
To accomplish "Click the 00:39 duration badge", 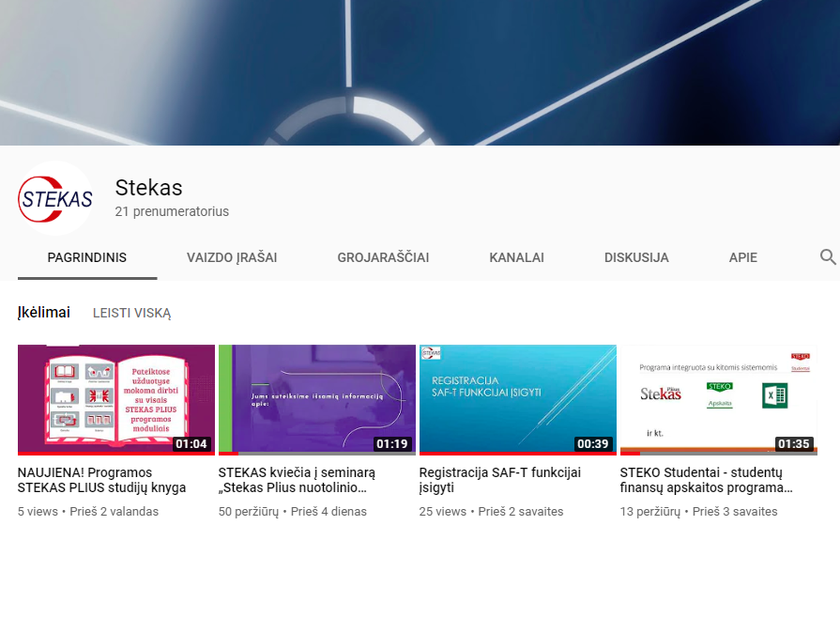I will click(x=593, y=444).
